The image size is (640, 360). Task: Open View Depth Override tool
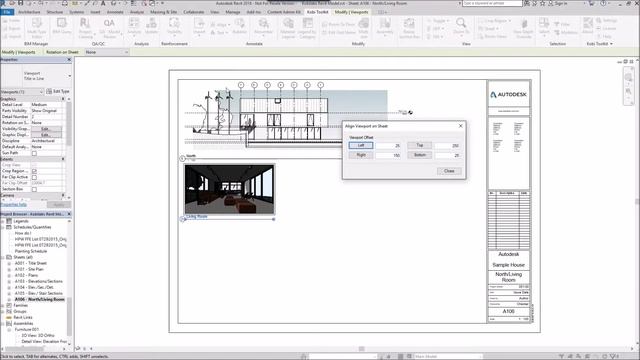click(x=524, y=29)
